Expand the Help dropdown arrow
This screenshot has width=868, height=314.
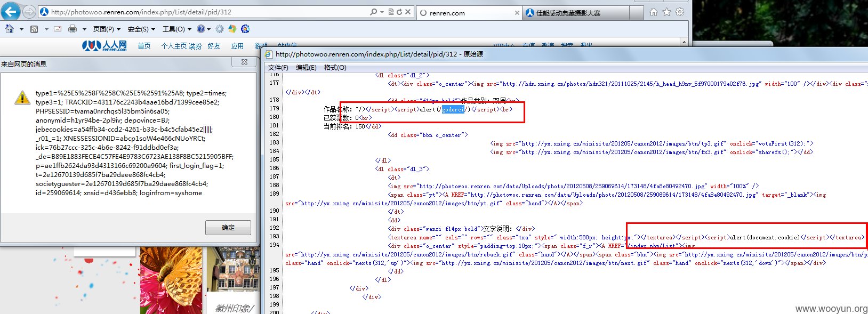coord(208,29)
